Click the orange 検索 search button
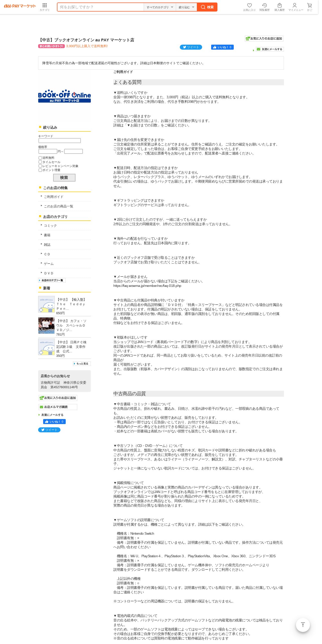Viewport: 322px width, 644px height. 207,7
